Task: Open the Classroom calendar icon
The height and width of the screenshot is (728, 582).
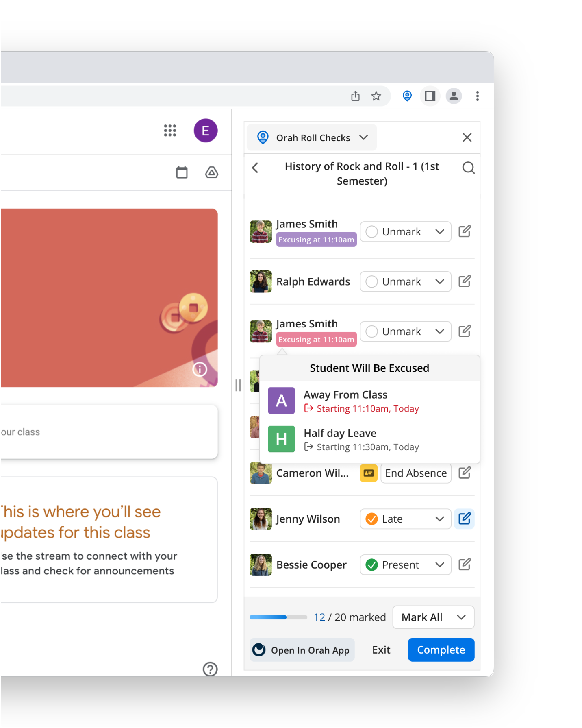Action: click(182, 172)
